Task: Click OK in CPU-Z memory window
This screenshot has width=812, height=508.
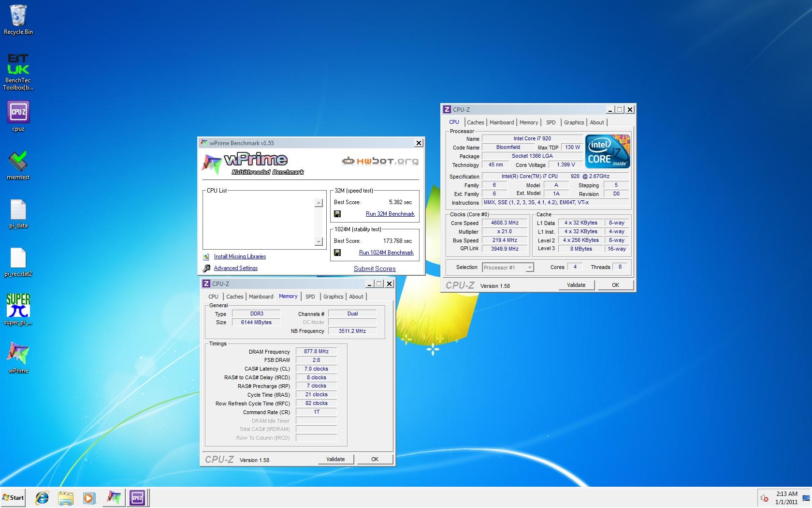Action: coord(375,459)
